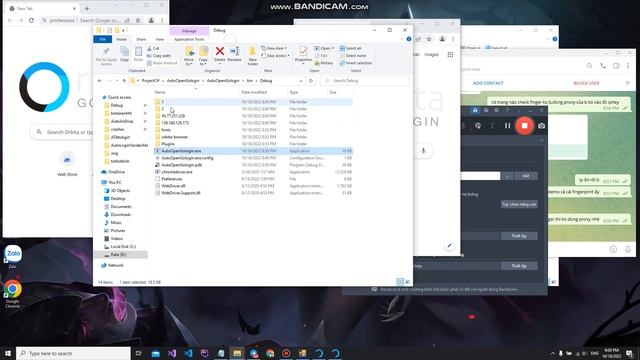Click the Paste icon in ribbon
The width and height of the screenshot is (640, 360).
[x=138, y=52]
